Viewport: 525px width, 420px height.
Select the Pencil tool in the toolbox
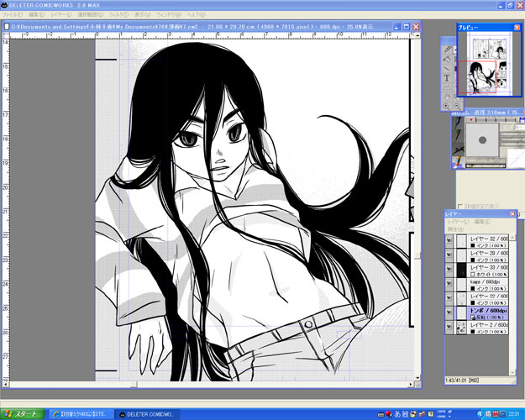[x=447, y=50]
